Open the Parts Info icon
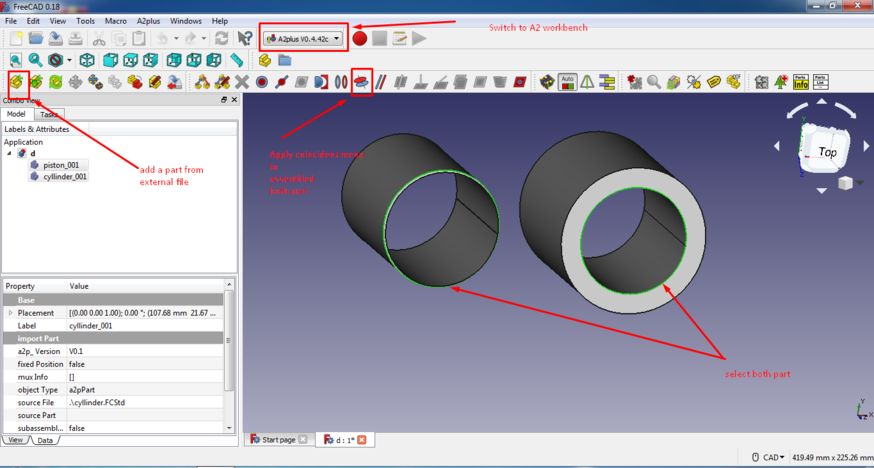Image resolution: width=874 pixels, height=468 pixels. click(x=801, y=82)
